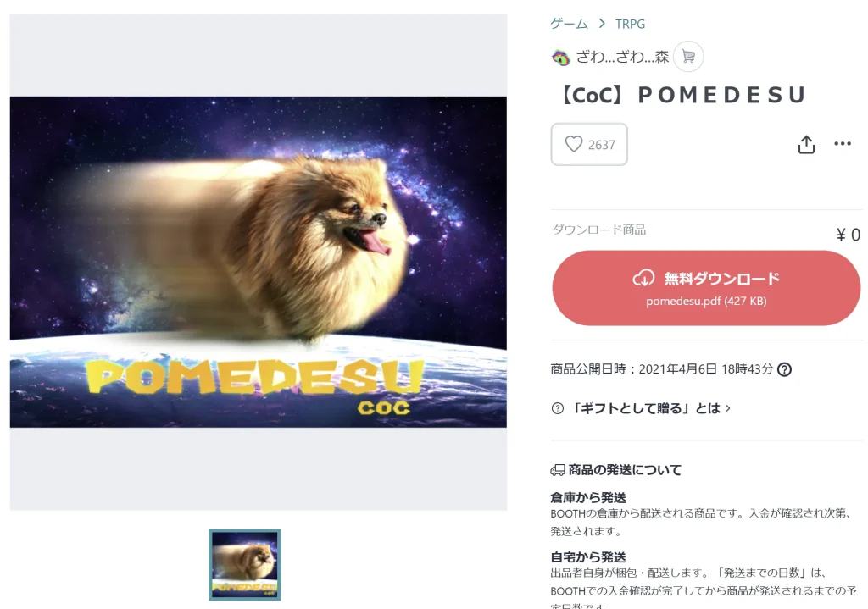Click the ざわ...ざわ...森 shop avatar icon
Viewport: 868px width, 609px height.
pyautogui.click(x=561, y=57)
